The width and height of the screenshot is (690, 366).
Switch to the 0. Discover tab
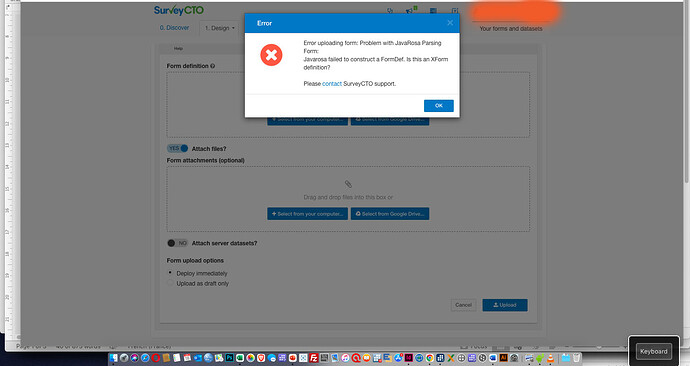point(174,28)
